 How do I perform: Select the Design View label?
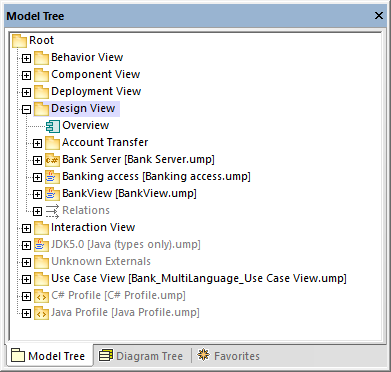point(83,108)
